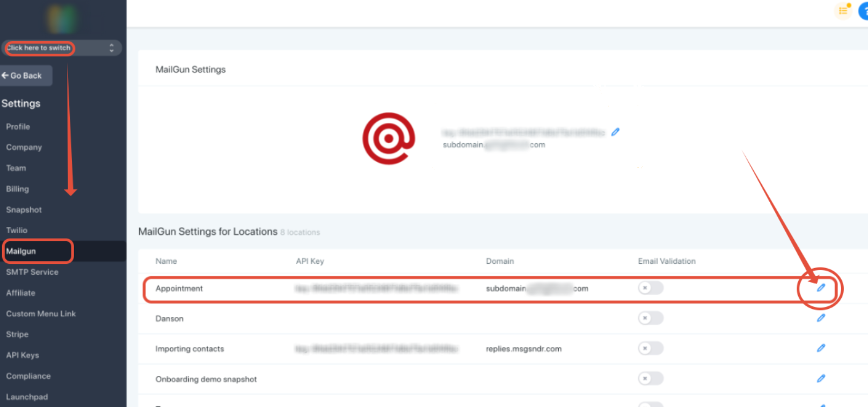Viewport: 868px width, 407px height.
Task: Edit Onboarding demo snapshot Mailgun settings
Action: coord(821,379)
